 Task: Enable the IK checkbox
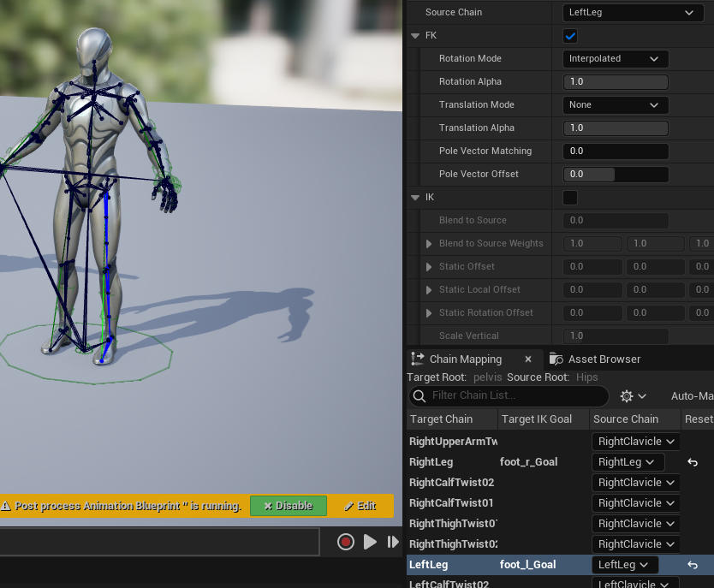tap(570, 198)
